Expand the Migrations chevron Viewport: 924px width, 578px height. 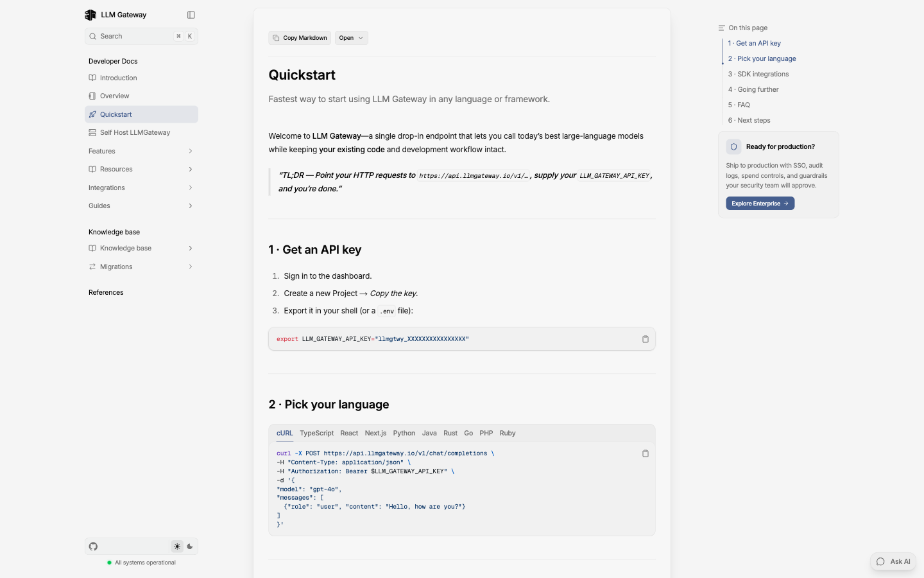[191, 267]
